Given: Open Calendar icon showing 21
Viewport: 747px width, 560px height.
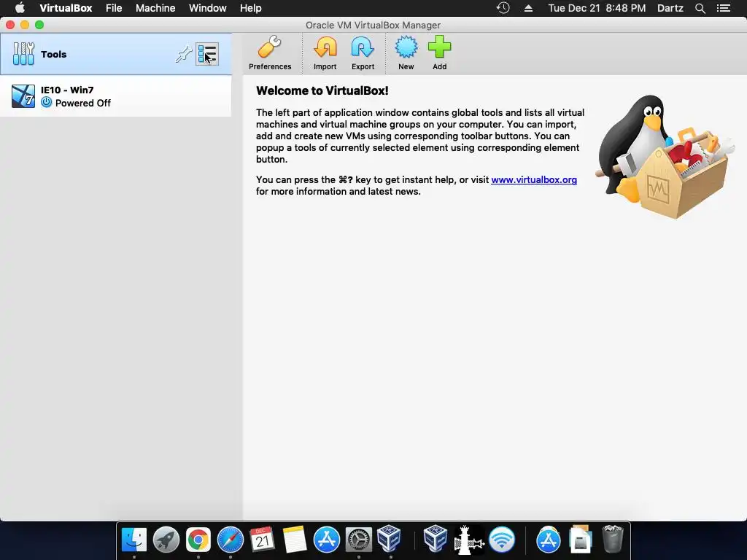Looking at the screenshot, I should click(262, 539).
